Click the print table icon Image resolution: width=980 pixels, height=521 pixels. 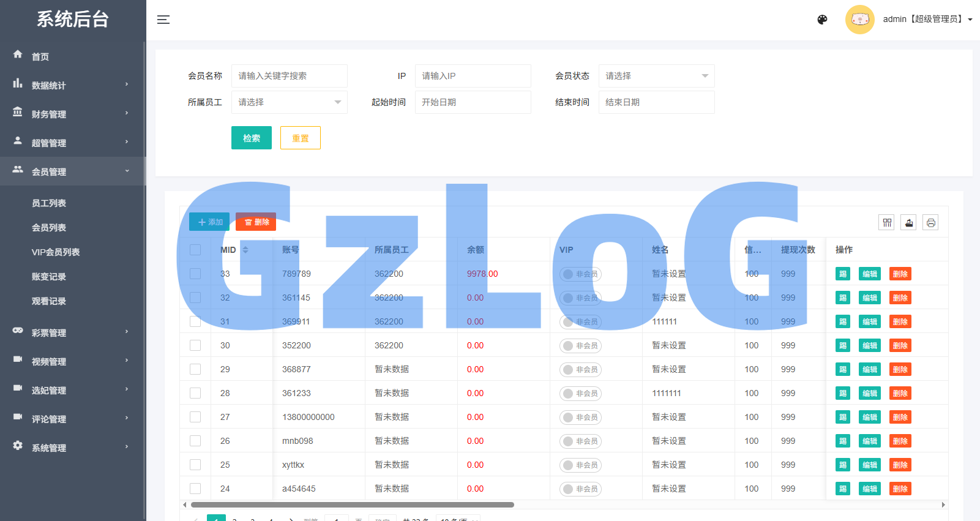[930, 222]
